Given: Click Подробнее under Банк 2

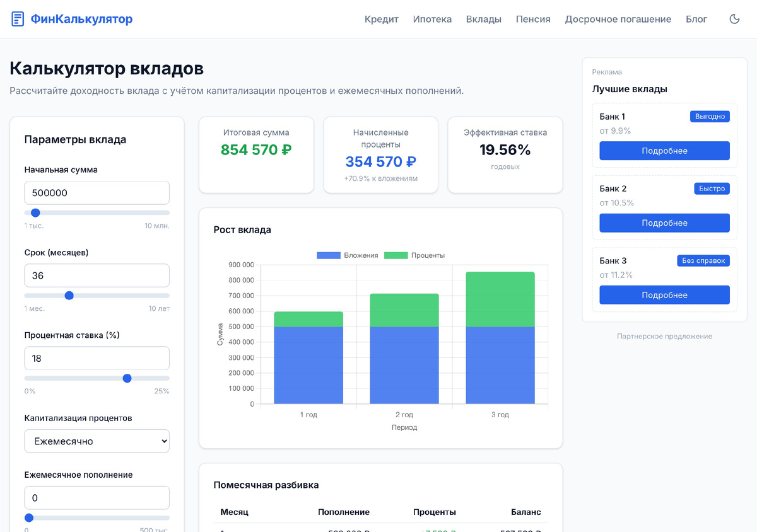Looking at the screenshot, I should pyautogui.click(x=664, y=223).
